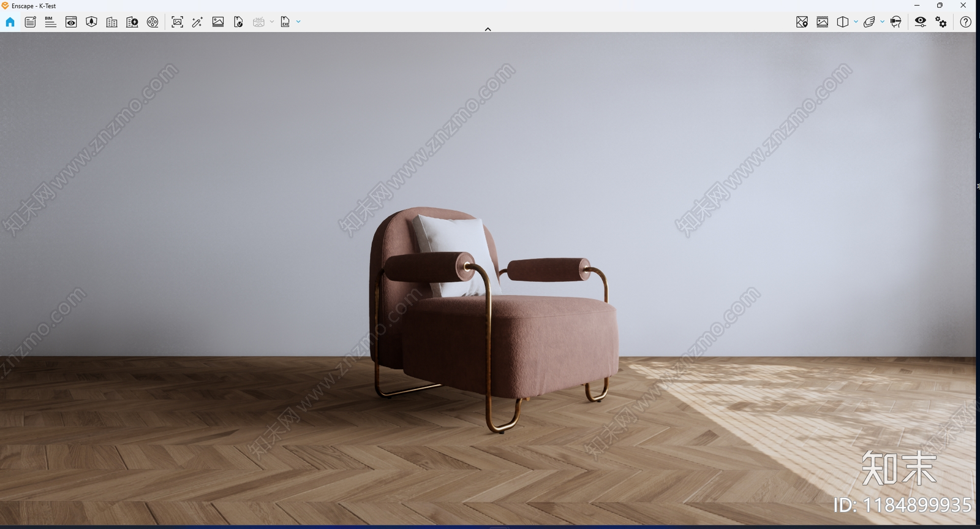Click the blue Home icon
This screenshot has height=529, width=980.
pos(10,22)
